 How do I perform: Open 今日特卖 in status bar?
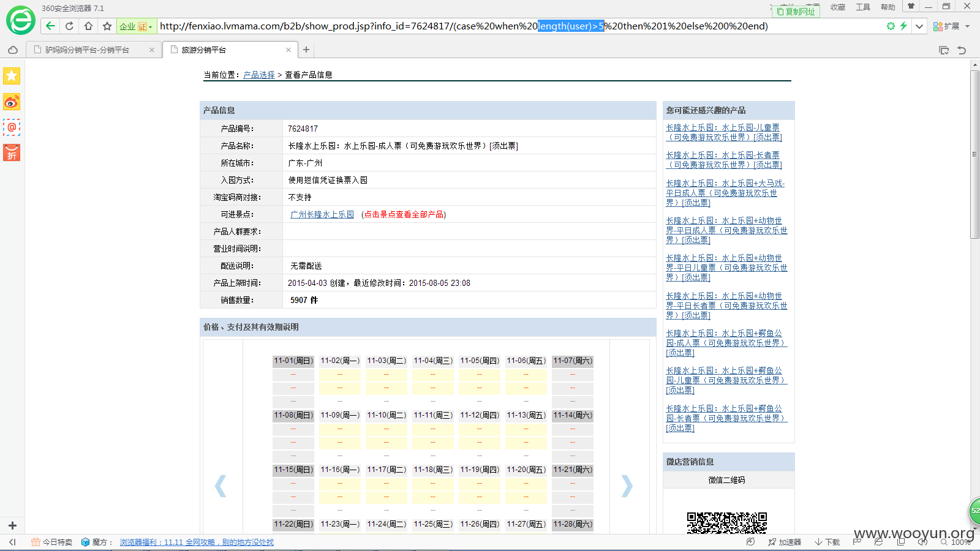tap(51, 542)
